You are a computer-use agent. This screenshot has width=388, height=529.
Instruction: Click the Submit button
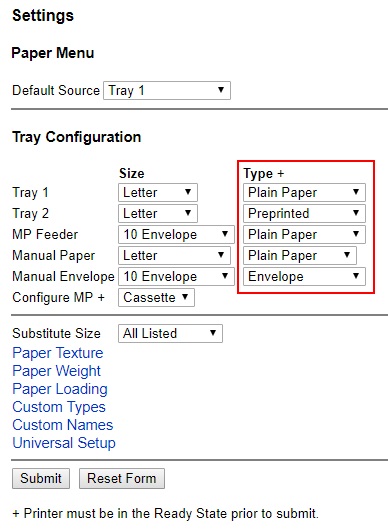click(41, 478)
